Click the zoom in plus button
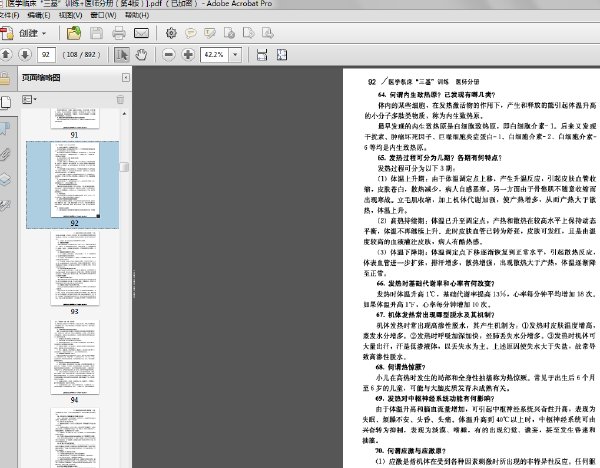 click(x=188, y=55)
